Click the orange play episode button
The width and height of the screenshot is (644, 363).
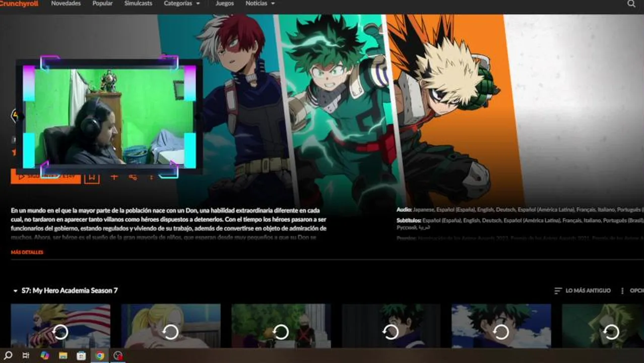(46, 177)
